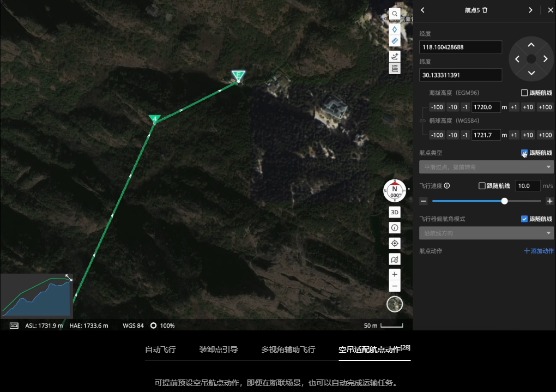
Task: Enable follow-route for 海拔高度 altitude
Action: [x=524, y=93]
